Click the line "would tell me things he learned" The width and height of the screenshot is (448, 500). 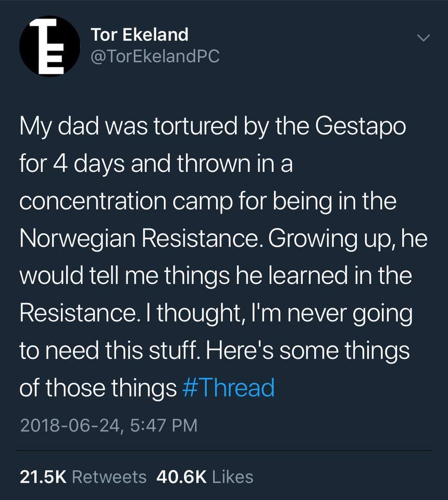[x=215, y=277]
